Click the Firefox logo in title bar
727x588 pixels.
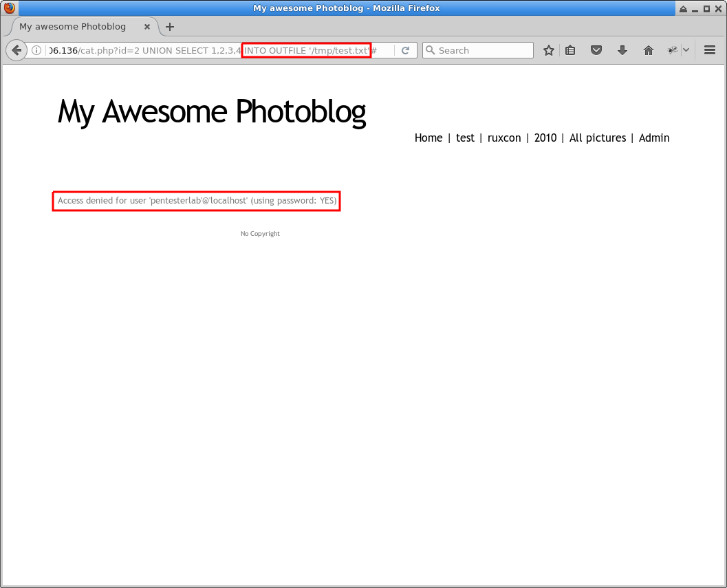click(9, 8)
